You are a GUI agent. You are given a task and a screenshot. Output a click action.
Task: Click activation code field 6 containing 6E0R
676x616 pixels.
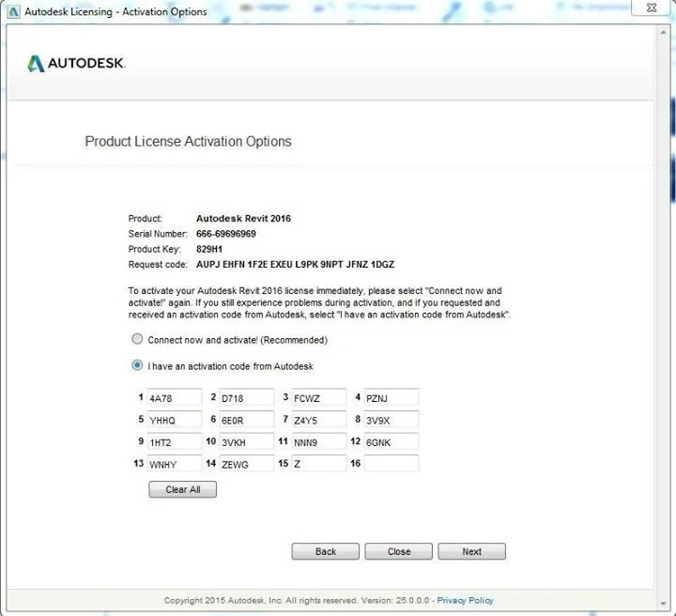pos(247,420)
